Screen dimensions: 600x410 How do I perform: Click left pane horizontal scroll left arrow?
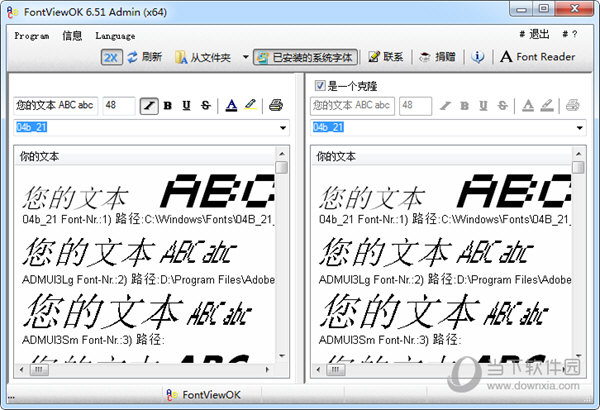click(x=21, y=369)
